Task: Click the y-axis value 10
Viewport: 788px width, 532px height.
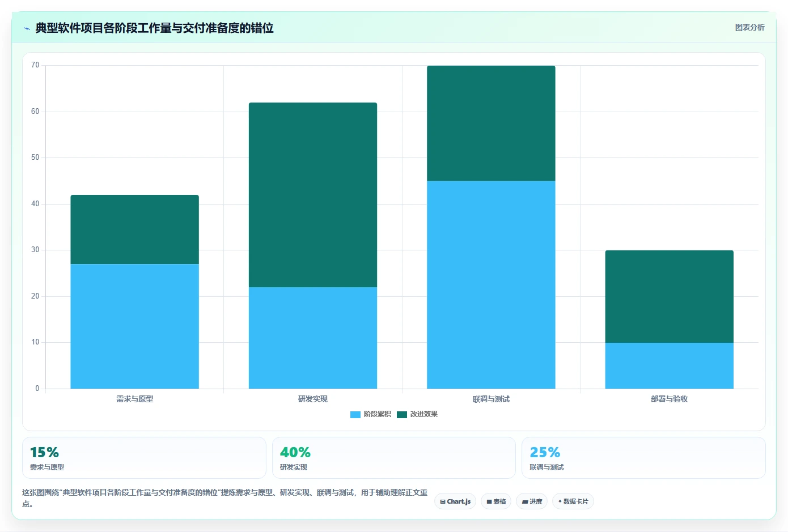Action: pos(35,342)
